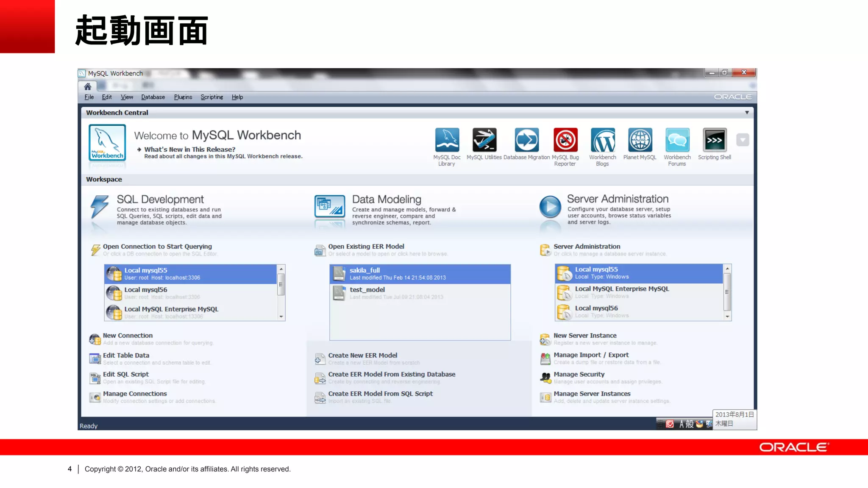Click the Create New EER Model icon
Screen dimensions: 868x488
click(x=320, y=359)
